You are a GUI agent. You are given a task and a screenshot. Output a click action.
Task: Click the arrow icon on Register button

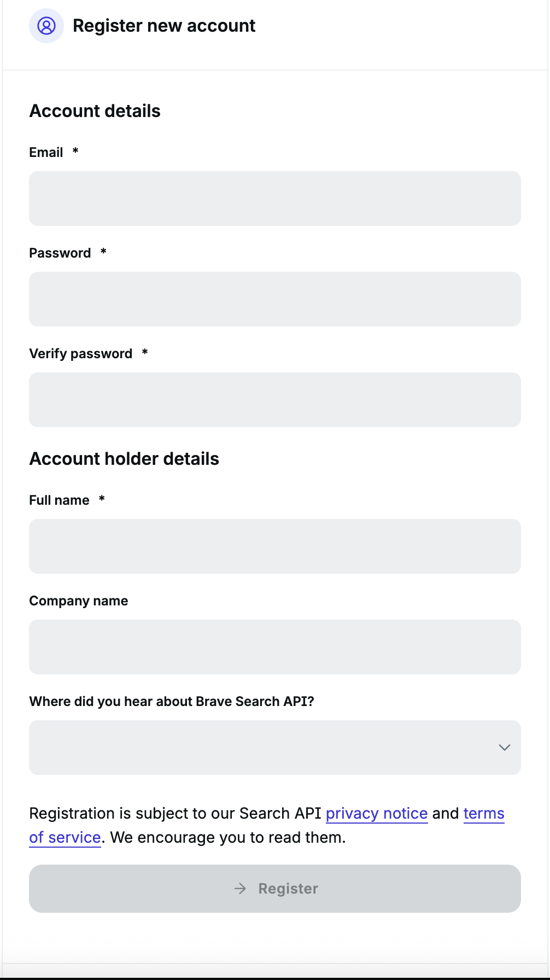[240, 889]
